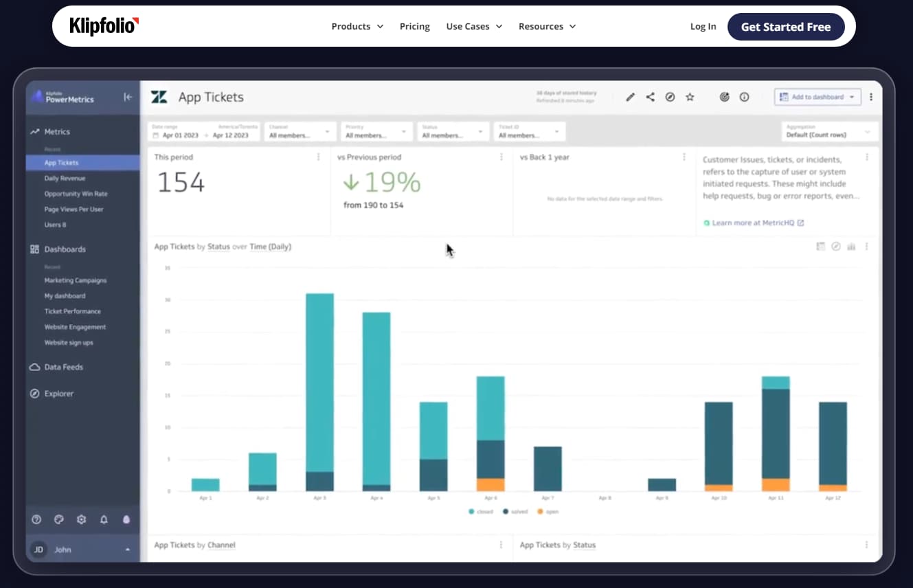913x588 pixels.
Task: Click the Apr 12 2023 end date field
Action: [231, 135]
